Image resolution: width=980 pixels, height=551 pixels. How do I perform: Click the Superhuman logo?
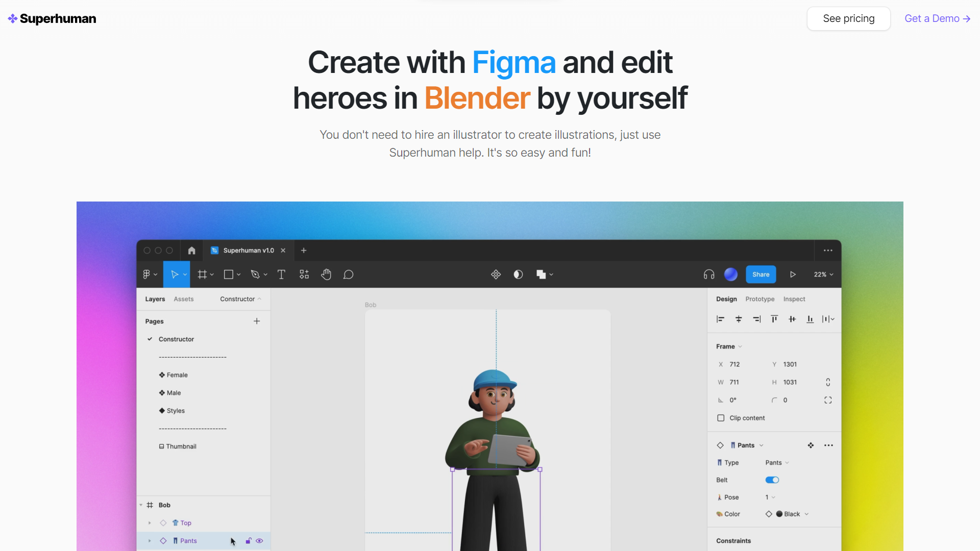click(x=52, y=18)
